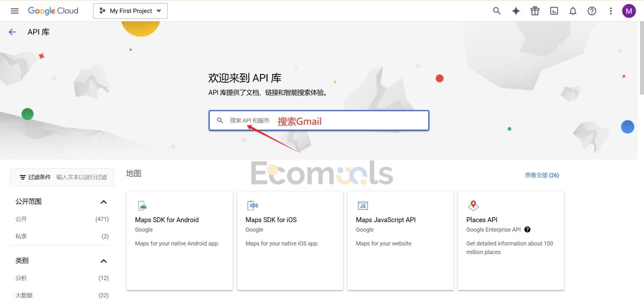
Task: Activate Cloud Shell terminal icon
Action: 554,11
